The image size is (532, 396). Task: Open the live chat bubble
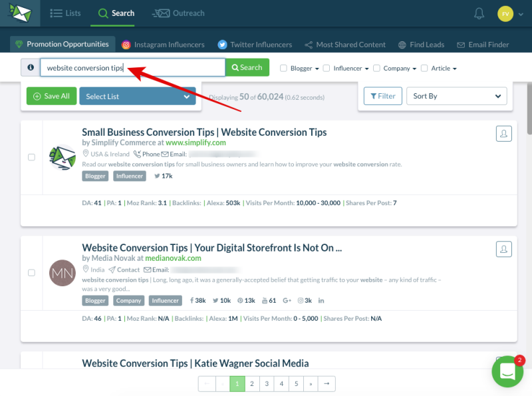(507, 371)
